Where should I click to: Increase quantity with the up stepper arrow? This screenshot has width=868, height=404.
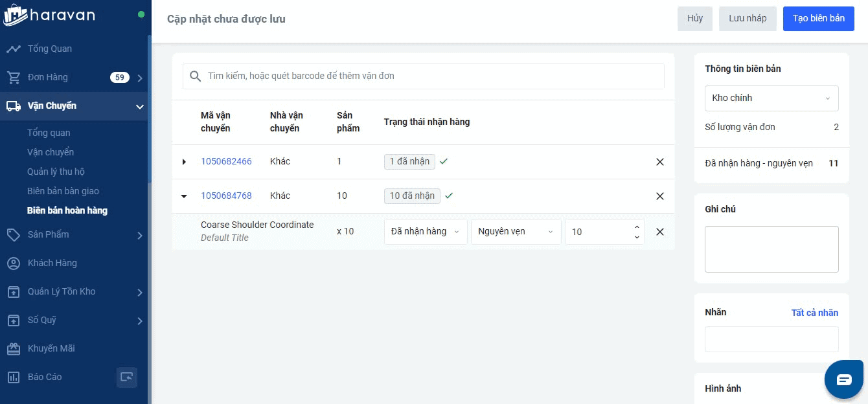(637, 227)
